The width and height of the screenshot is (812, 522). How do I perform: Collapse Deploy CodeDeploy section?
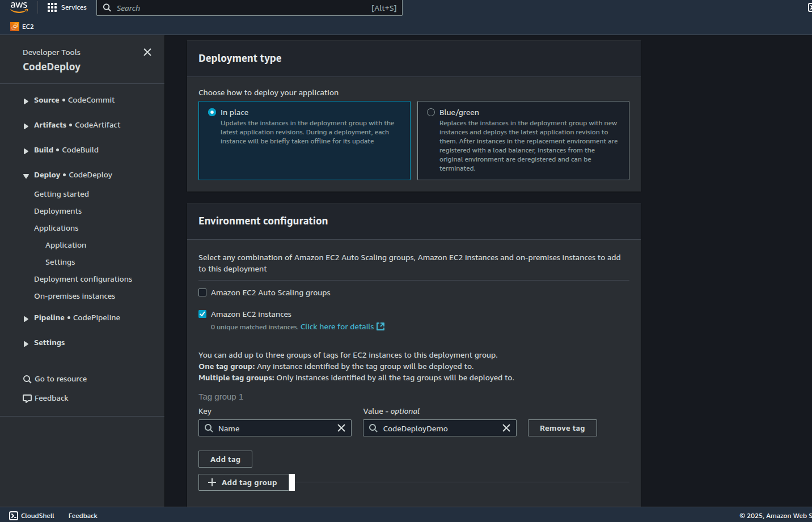click(x=26, y=176)
